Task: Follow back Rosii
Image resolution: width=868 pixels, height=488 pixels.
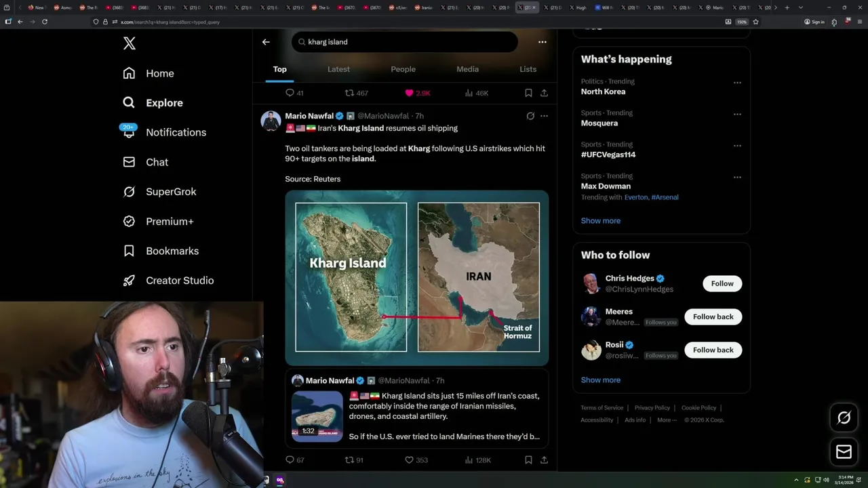Action: pyautogui.click(x=713, y=350)
